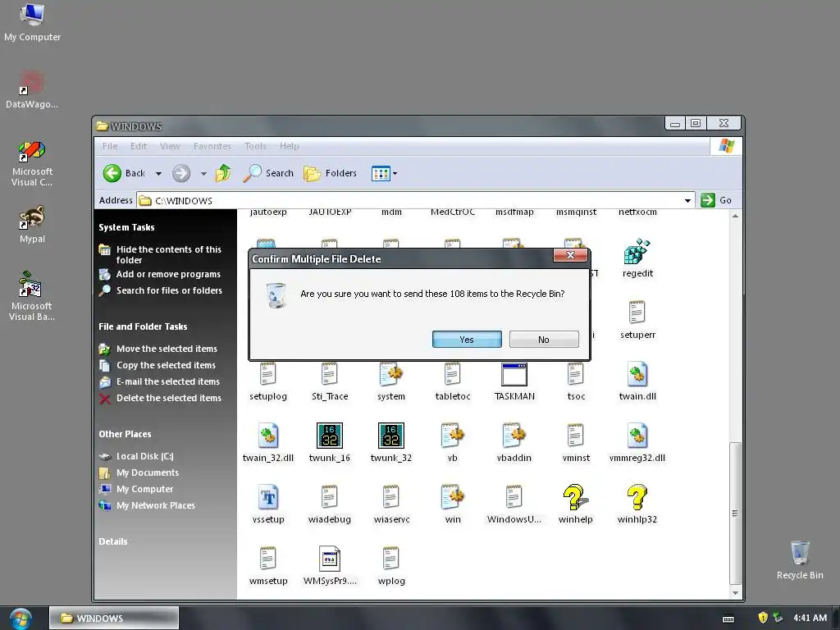
Task: Open the File menu
Action: point(110,146)
